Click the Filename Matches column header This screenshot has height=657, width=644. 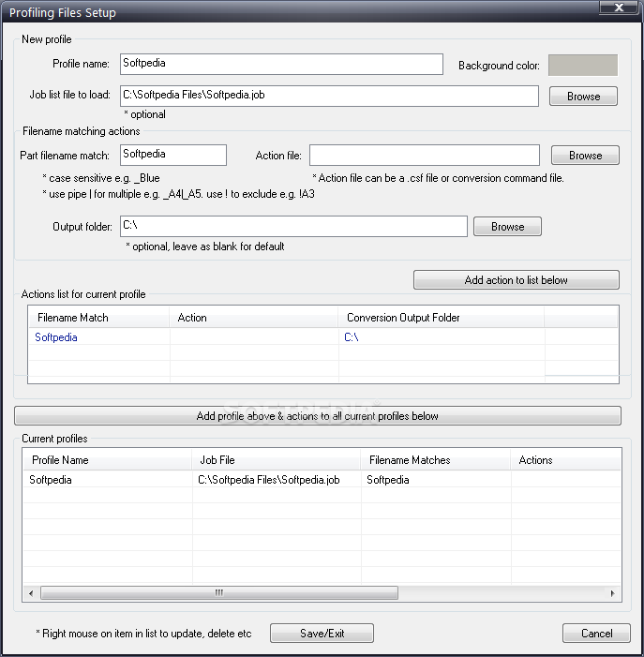pyautogui.click(x=436, y=460)
